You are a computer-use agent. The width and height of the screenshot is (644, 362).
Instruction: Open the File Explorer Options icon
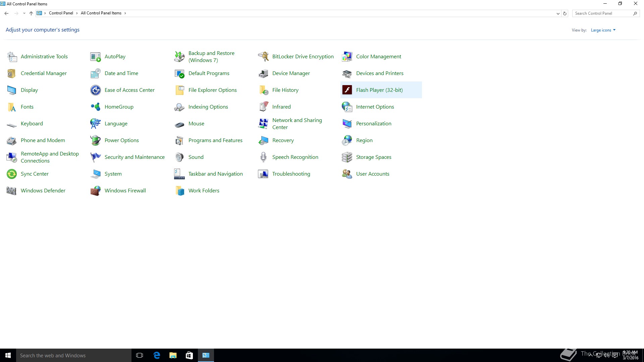point(179,90)
